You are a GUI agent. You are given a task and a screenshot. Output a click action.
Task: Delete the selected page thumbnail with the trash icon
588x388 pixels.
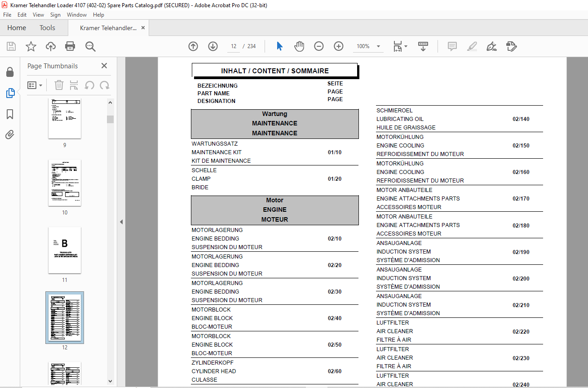click(x=59, y=85)
